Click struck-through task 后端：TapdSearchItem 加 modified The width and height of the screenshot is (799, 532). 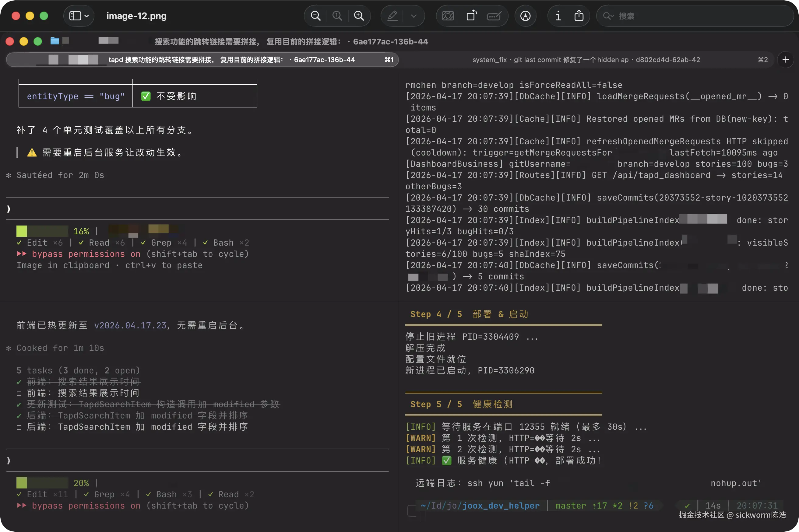132,415
